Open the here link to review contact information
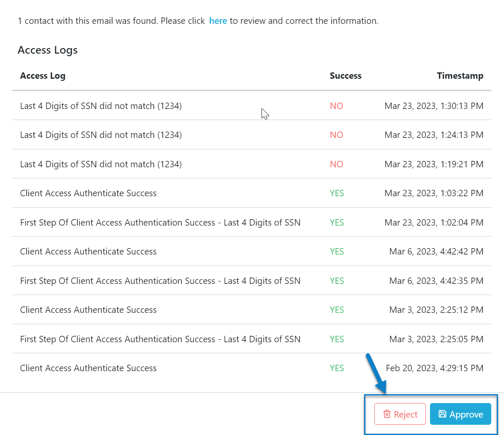Viewport: 504px width, 435px height. (218, 20)
